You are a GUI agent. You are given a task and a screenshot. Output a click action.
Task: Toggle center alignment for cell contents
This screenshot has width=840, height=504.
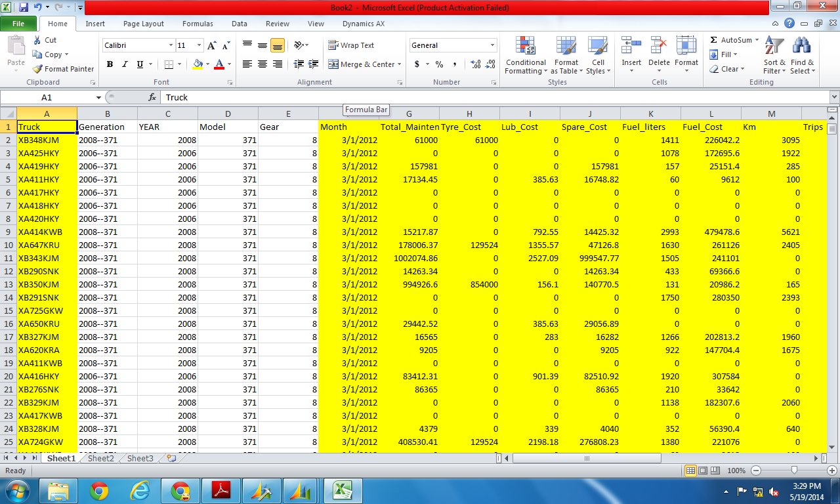point(261,64)
